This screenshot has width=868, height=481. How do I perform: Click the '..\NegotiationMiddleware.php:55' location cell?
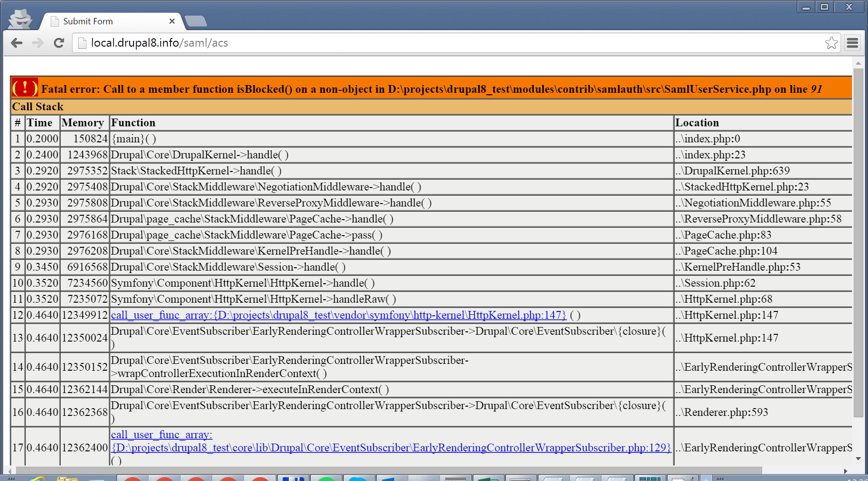click(763, 203)
